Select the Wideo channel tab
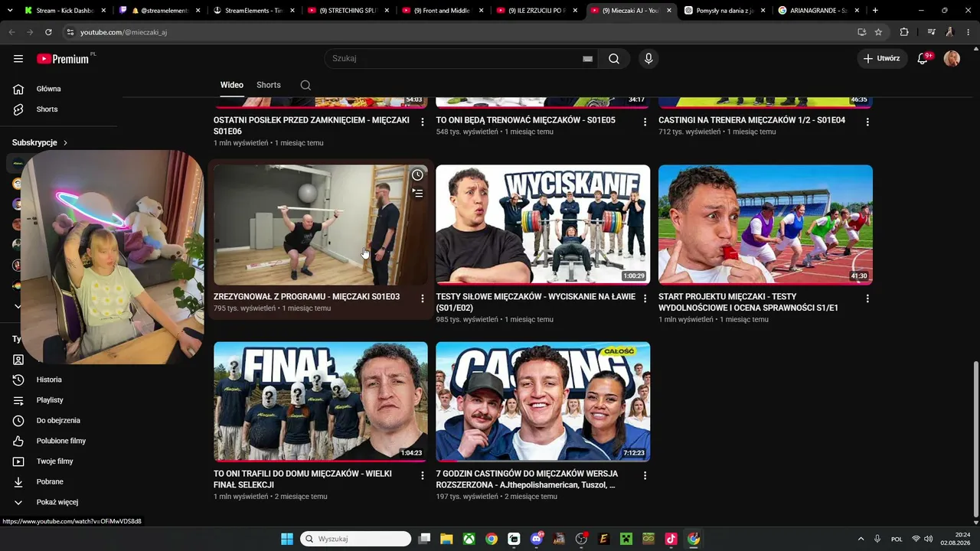 (x=232, y=85)
